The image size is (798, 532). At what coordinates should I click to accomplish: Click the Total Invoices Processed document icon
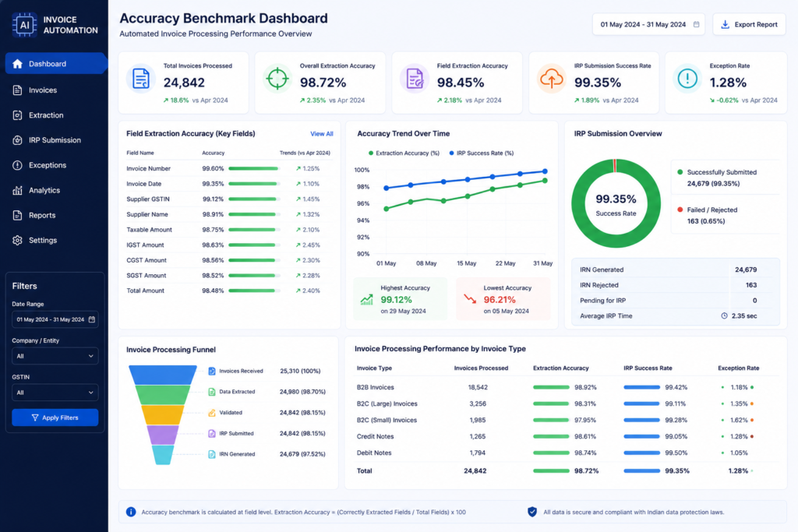141,79
